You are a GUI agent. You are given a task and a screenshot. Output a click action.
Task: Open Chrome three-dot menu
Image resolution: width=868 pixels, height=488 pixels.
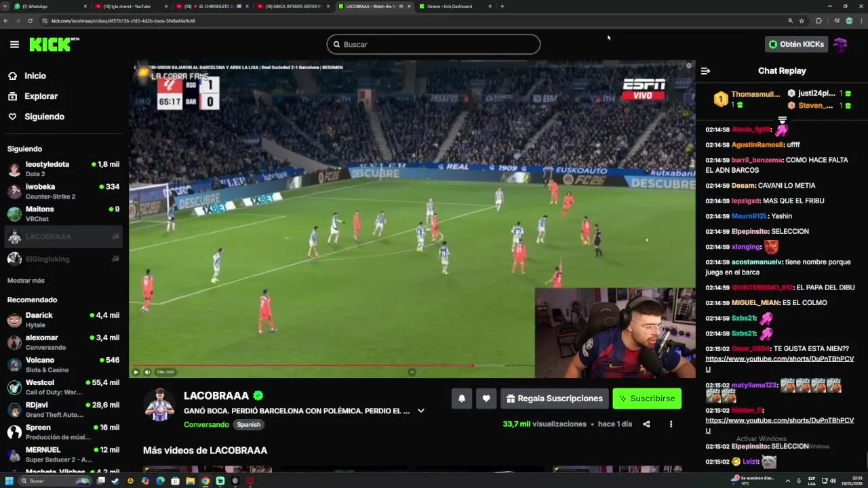pyautogui.click(x=861, y=21)
